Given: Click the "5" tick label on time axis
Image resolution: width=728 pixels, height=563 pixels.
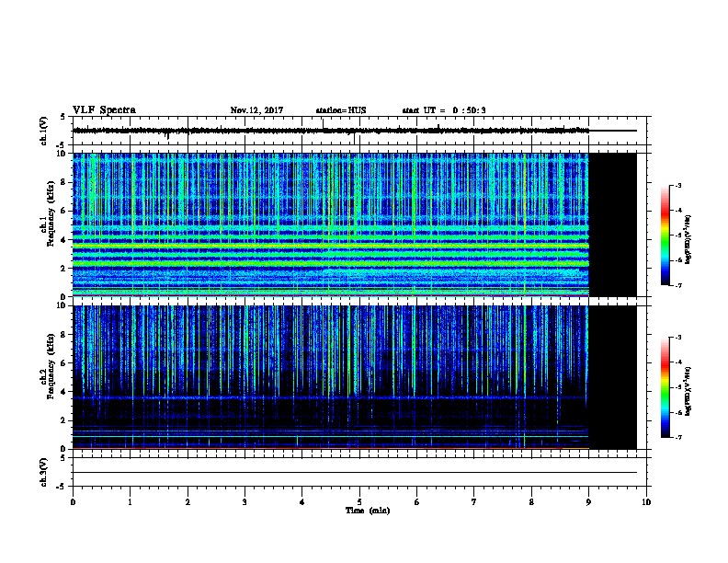Looking at the screenshot, I should point(359,501).
